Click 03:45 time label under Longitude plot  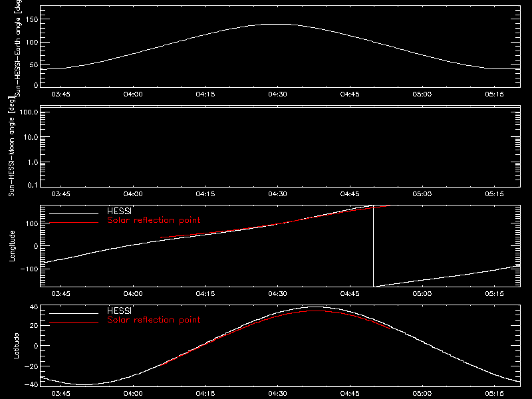pos(61,294)
